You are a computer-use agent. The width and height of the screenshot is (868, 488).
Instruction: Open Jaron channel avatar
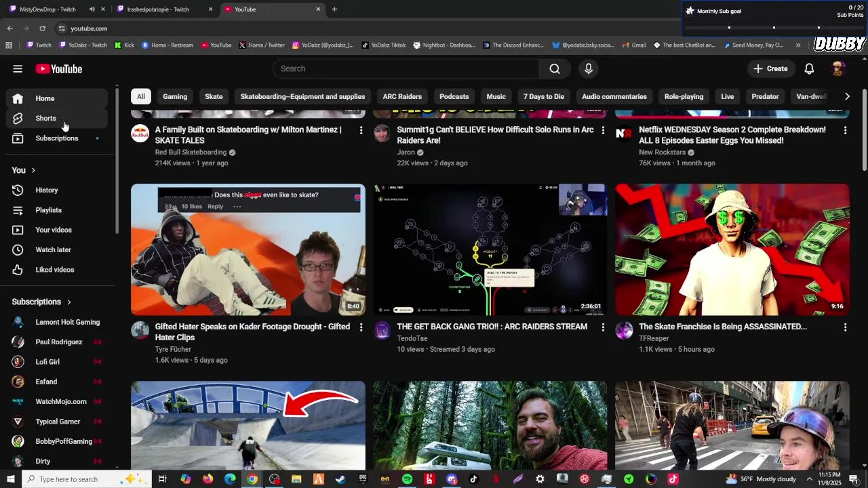[x=382, y=133]
